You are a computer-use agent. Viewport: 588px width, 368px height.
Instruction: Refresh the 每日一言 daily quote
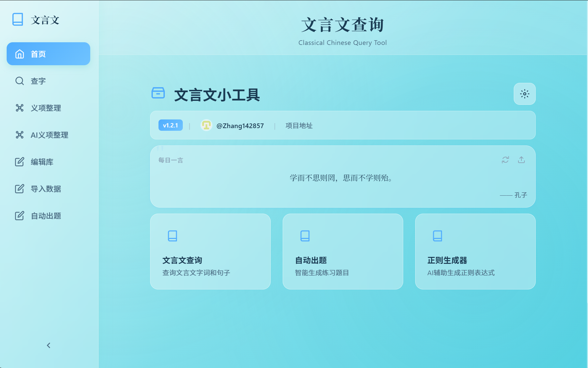[505, 160]
